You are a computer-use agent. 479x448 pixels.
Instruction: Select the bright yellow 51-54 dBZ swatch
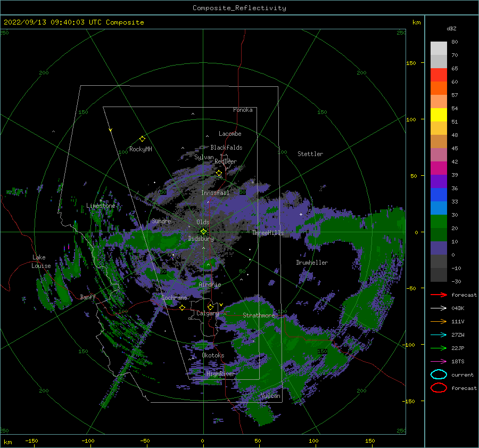(439, 115)
